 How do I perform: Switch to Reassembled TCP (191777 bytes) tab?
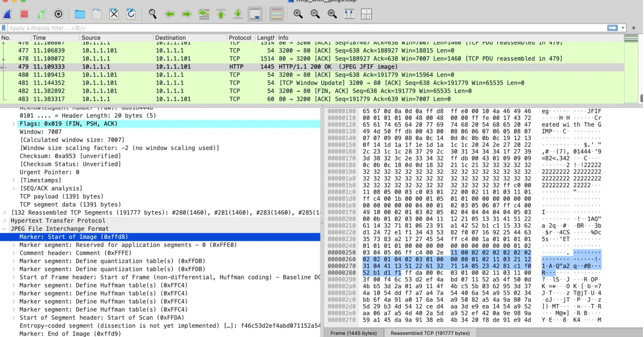[x=430, y=333]
